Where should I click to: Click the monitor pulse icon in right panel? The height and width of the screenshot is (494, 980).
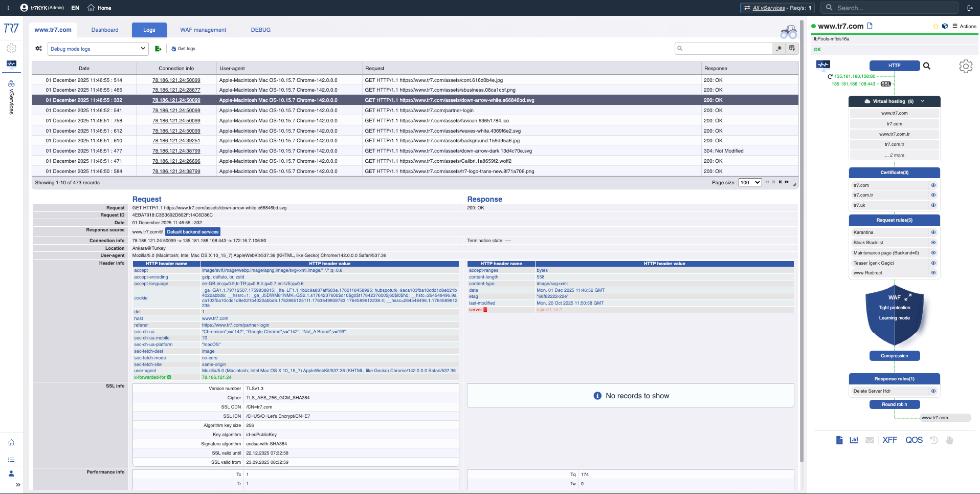823,65
